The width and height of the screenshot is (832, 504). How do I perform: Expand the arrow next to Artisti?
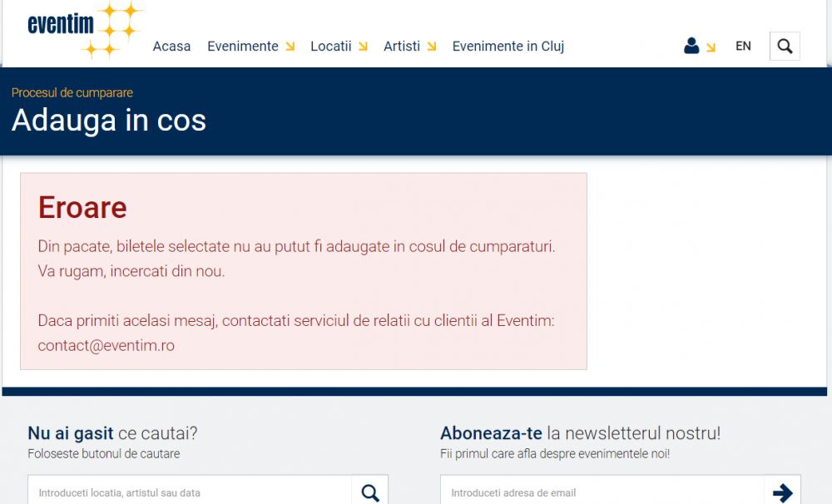pos(432,47)
